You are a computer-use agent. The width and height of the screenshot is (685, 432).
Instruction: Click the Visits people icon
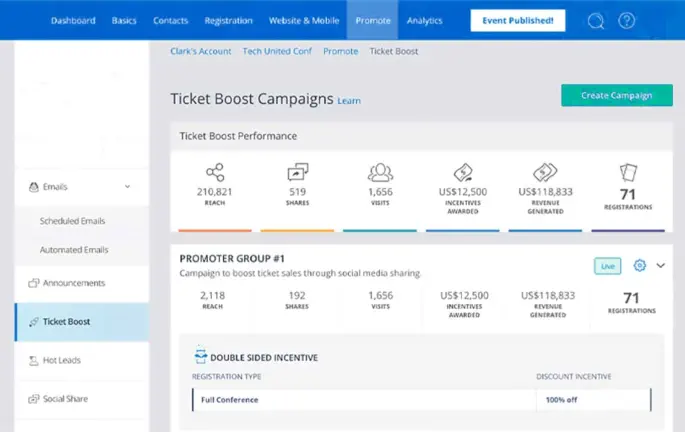coord(380,172)
